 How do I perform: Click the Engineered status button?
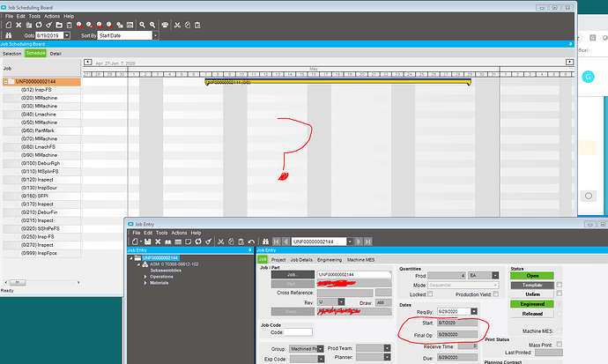532,304
